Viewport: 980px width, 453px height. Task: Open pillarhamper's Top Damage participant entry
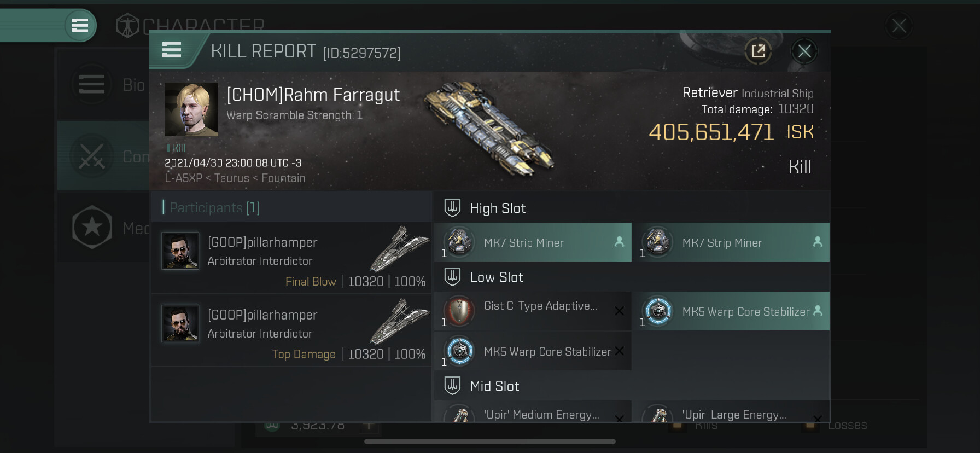click(x=291, y=330)
